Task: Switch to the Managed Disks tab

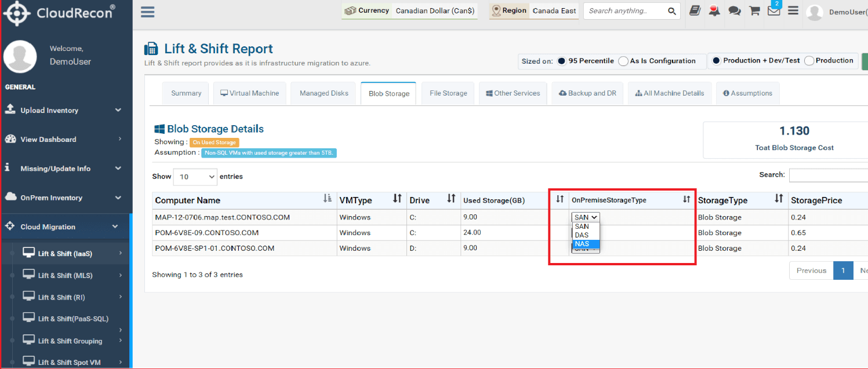Action: pos(324,93)
